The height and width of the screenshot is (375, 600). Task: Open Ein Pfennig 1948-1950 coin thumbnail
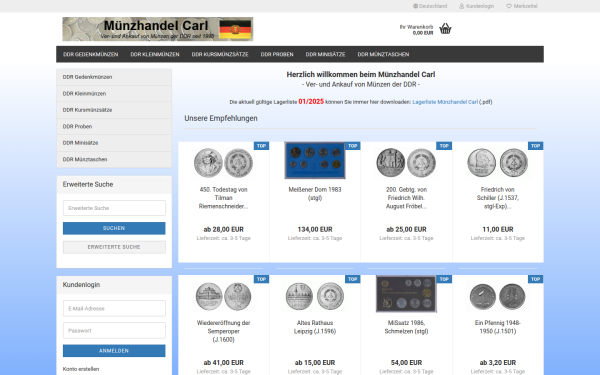pyautogui.click(x=497, y=296)
